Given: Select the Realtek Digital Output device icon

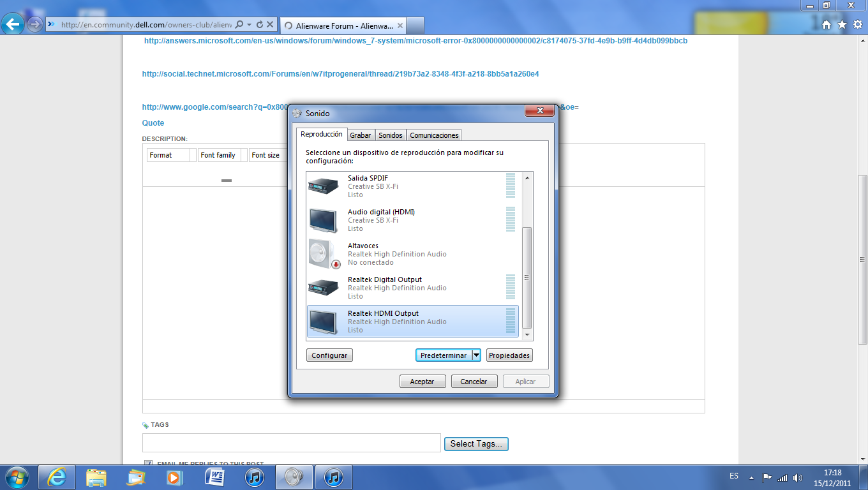Looking at the screenshot, I should click(x=324, y=287).
